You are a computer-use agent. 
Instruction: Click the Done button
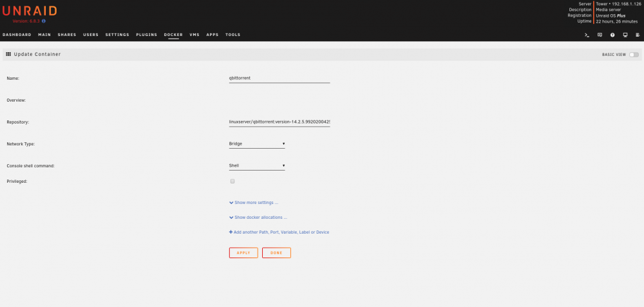276,253
